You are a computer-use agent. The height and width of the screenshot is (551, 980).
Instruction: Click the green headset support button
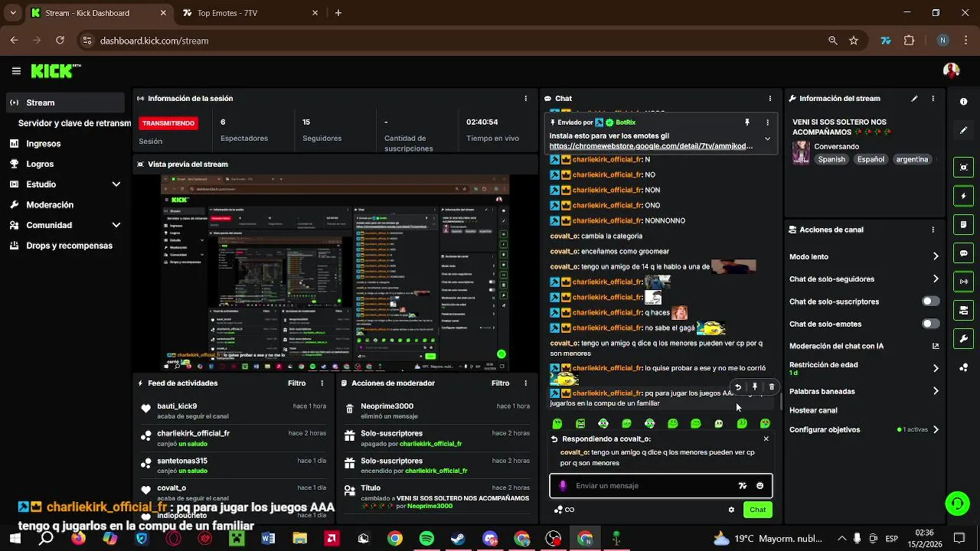tap(957, 503)
